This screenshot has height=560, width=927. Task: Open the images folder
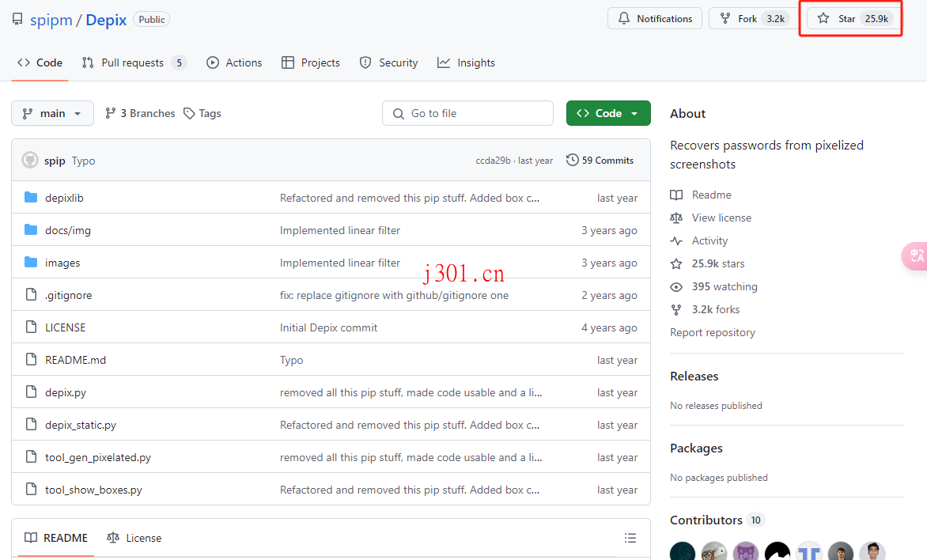(62, 263)
